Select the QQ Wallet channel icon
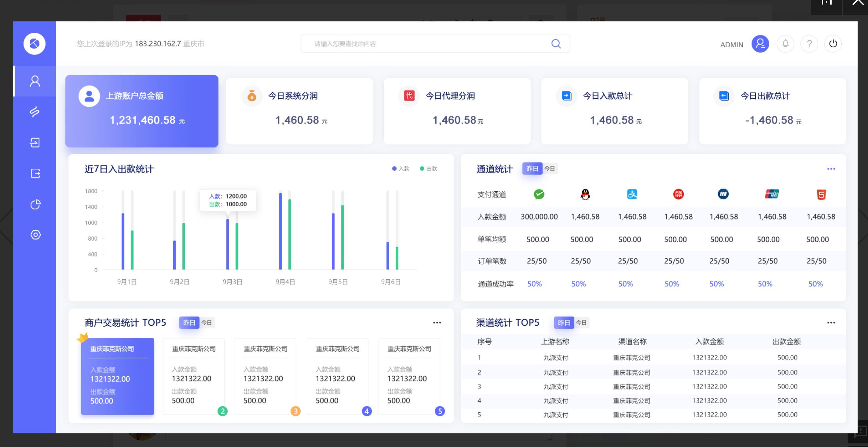Screen dimensions: 868x447 [x=585, y=194]
